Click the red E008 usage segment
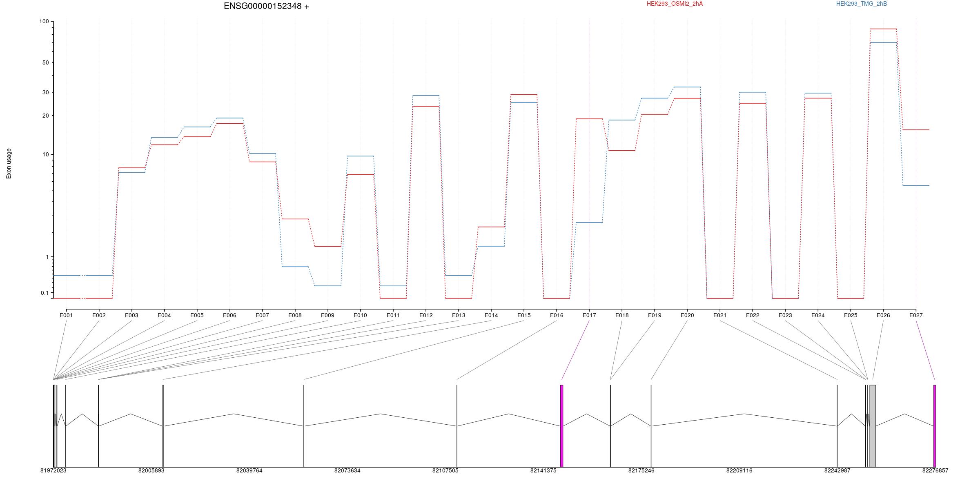Viewport: 980px width, 490px height. point(295,219)
